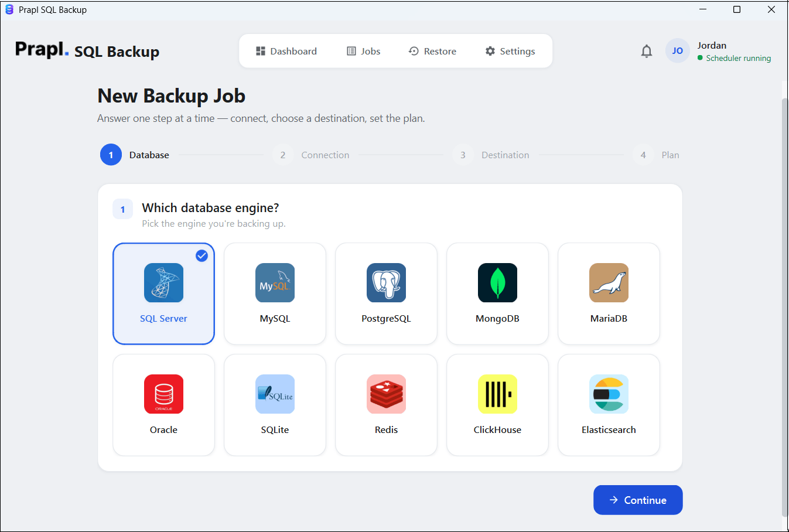Open the JO user avatar
789x532 pixels.
677,51
